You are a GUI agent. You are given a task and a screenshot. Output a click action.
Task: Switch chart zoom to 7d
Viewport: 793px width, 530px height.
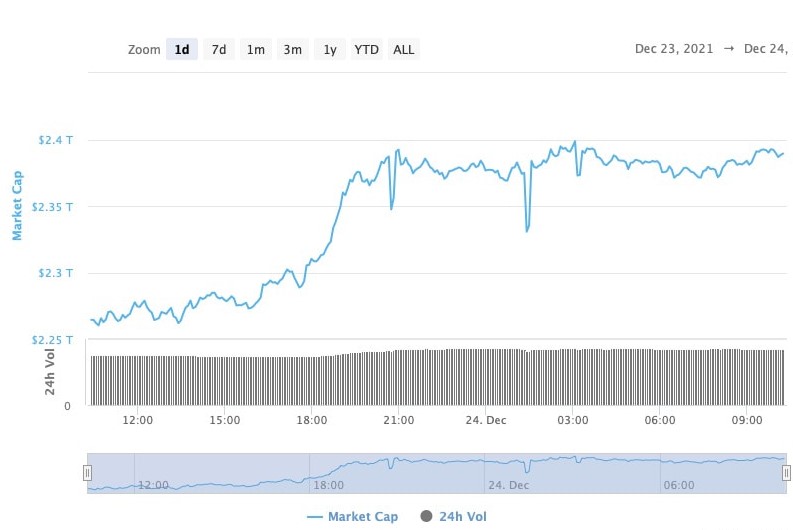click(x=218, y=50)
